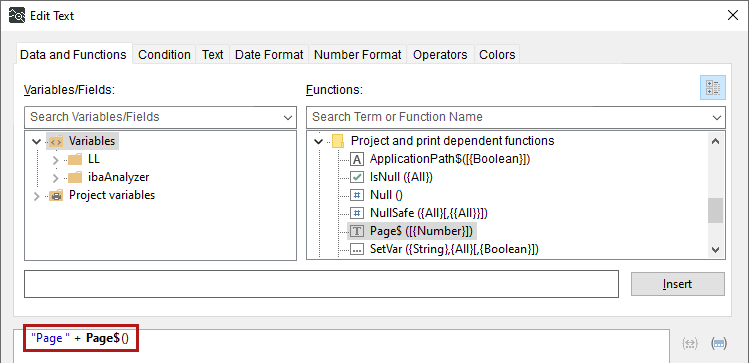
Task: Click the ibaAnalyzer folder icon
Action: tap(75, 178)
